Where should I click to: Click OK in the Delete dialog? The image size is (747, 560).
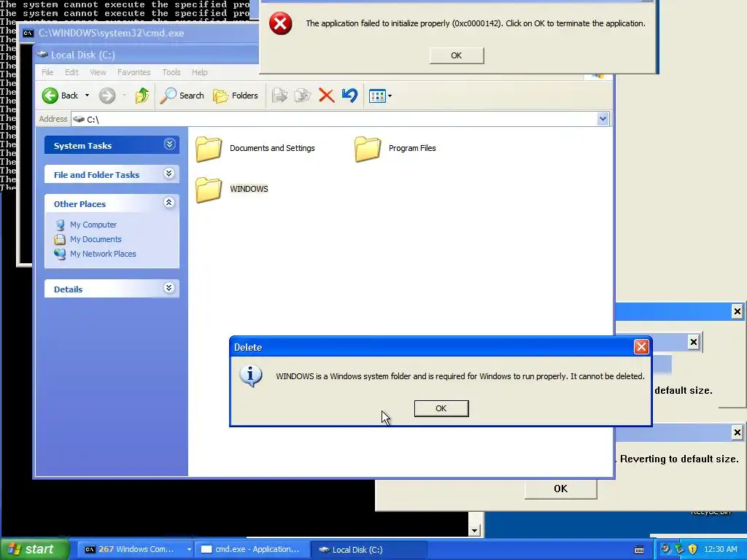click(x=441, y=408)
